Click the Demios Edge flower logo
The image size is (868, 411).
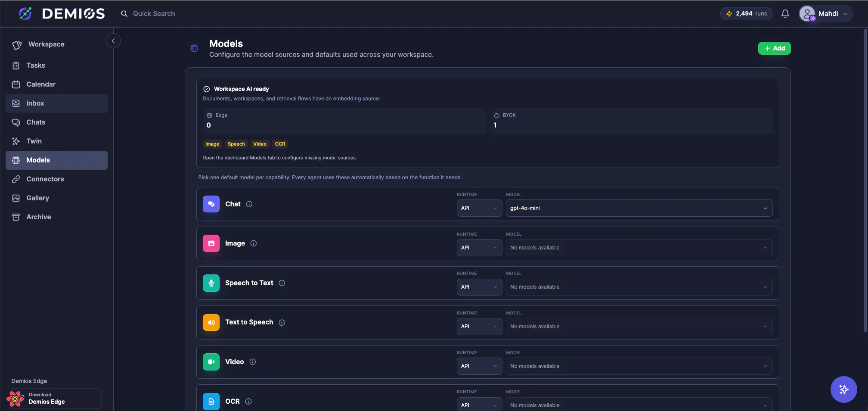[15, 399]
